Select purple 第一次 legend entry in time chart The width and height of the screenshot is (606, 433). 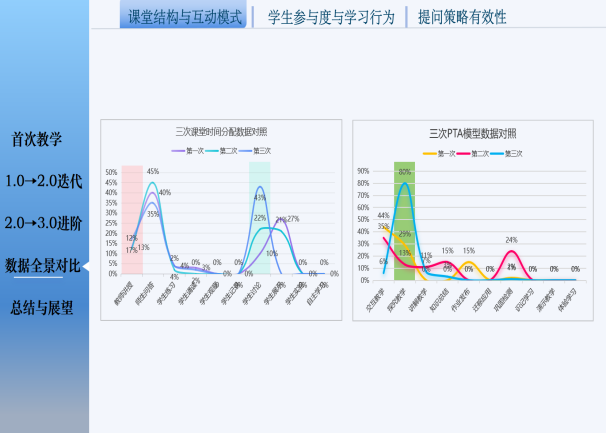187,151
